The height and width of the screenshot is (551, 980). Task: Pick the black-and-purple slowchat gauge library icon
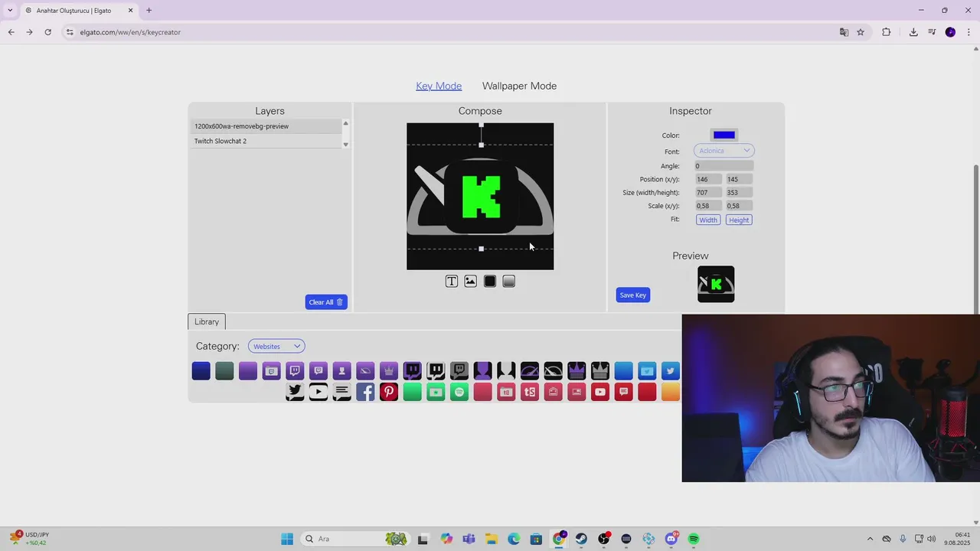coord(530,371)
